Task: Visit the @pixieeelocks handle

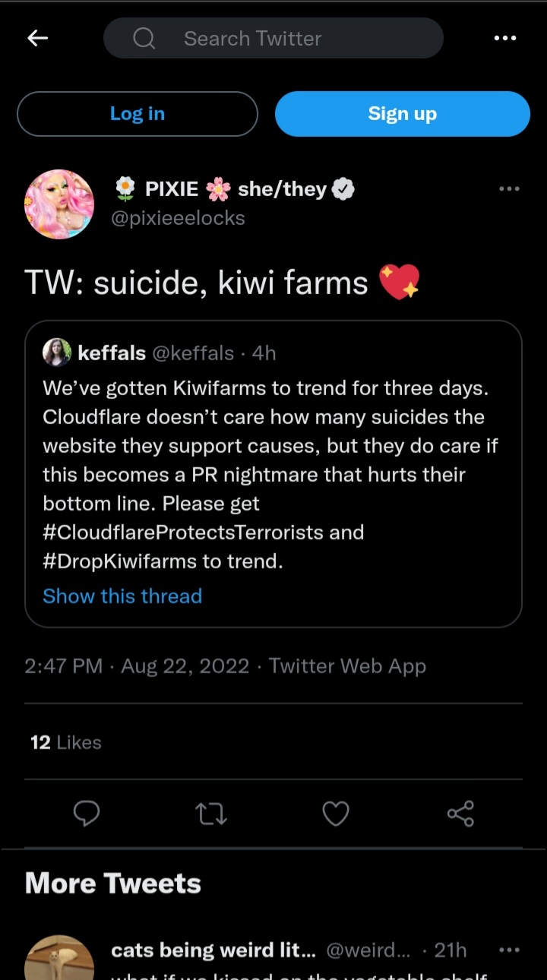Action: pos(178,218)
